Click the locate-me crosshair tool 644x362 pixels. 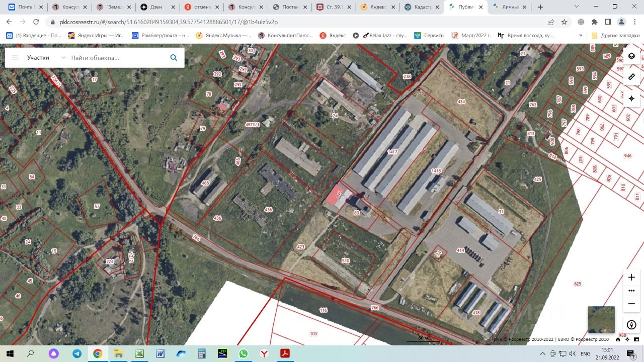[x=631, y=99]
